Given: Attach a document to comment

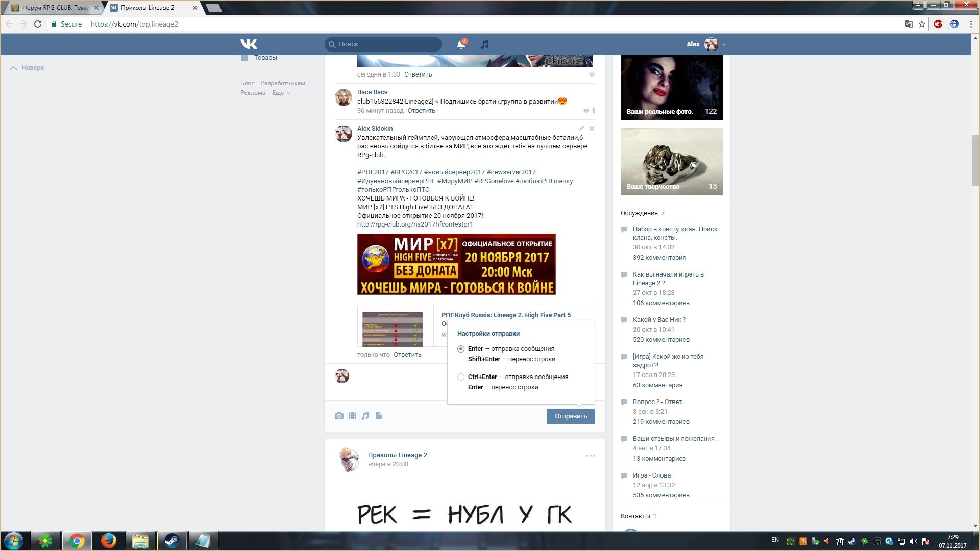Looking at the screenshot, I should coord(379,416).
